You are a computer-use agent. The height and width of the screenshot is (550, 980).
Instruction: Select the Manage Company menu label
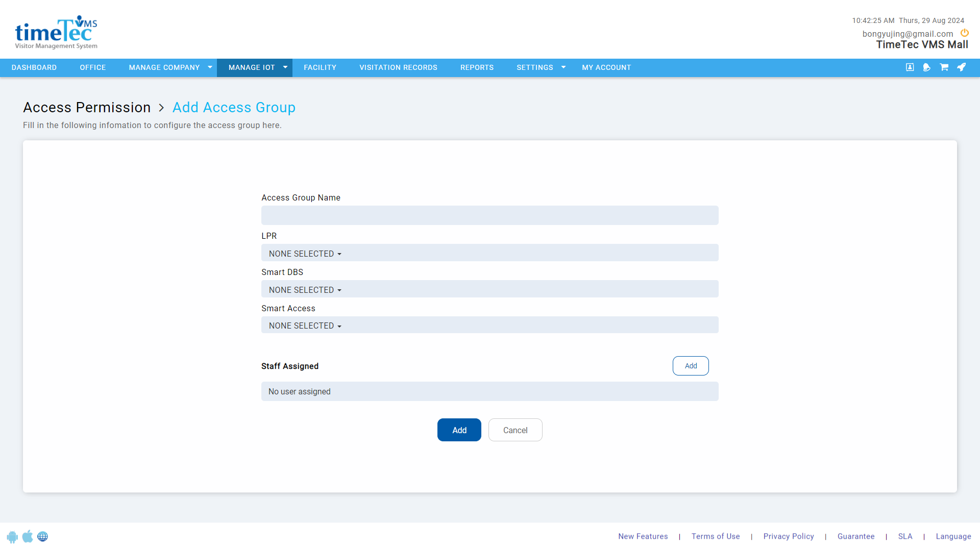(x=164, y=67)
